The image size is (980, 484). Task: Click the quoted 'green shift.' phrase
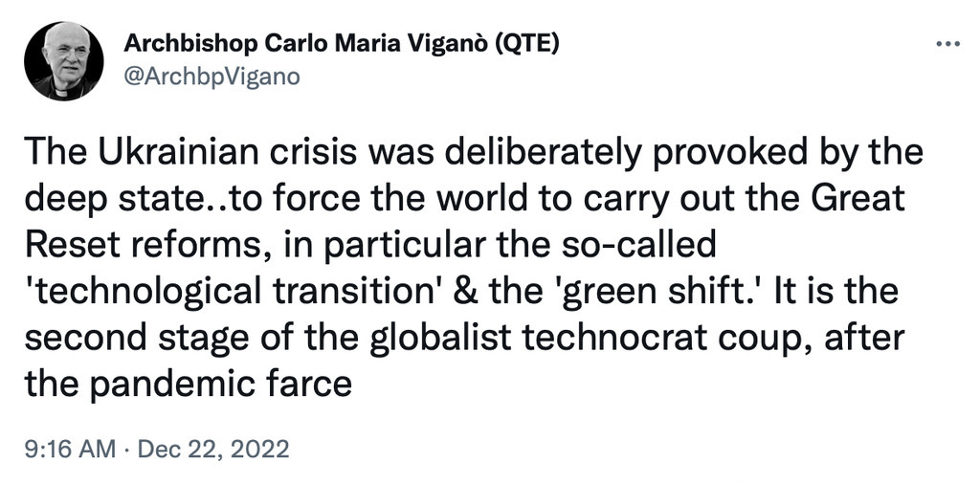tap(664, 292)
